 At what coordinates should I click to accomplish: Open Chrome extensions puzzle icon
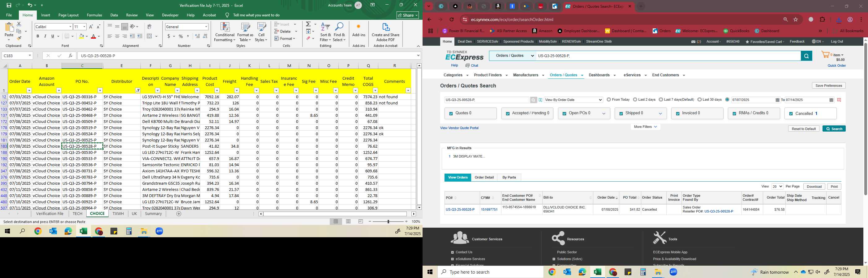click(x=822, y=19)
